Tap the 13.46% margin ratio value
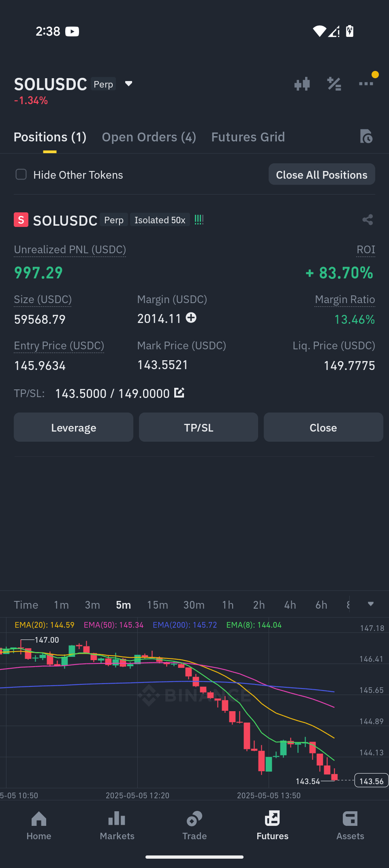 point(355,319)
